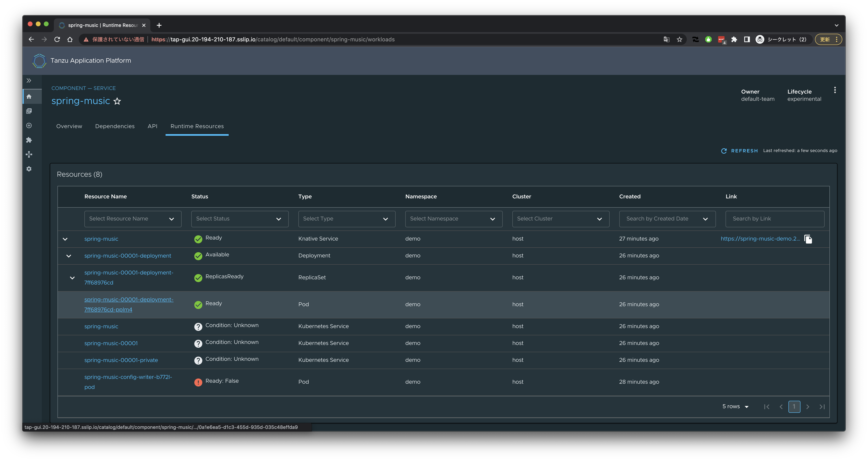Viewport: 868px width, 461px height.
Task: Open the Select Namespace dropdown
Action: click(453, 219)
